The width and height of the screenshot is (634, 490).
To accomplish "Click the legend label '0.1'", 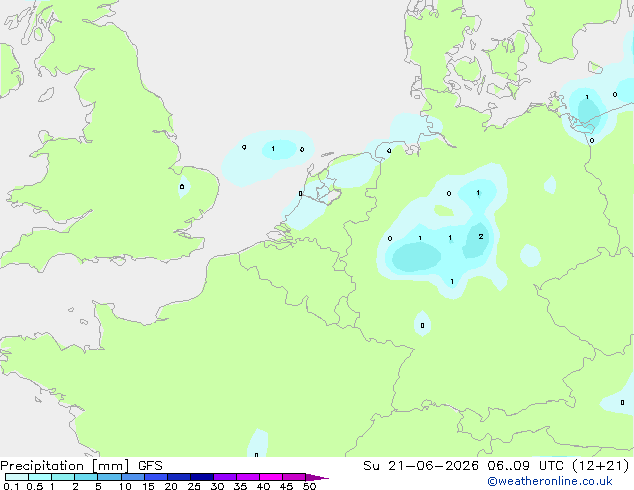I will [x=11, y=486].
